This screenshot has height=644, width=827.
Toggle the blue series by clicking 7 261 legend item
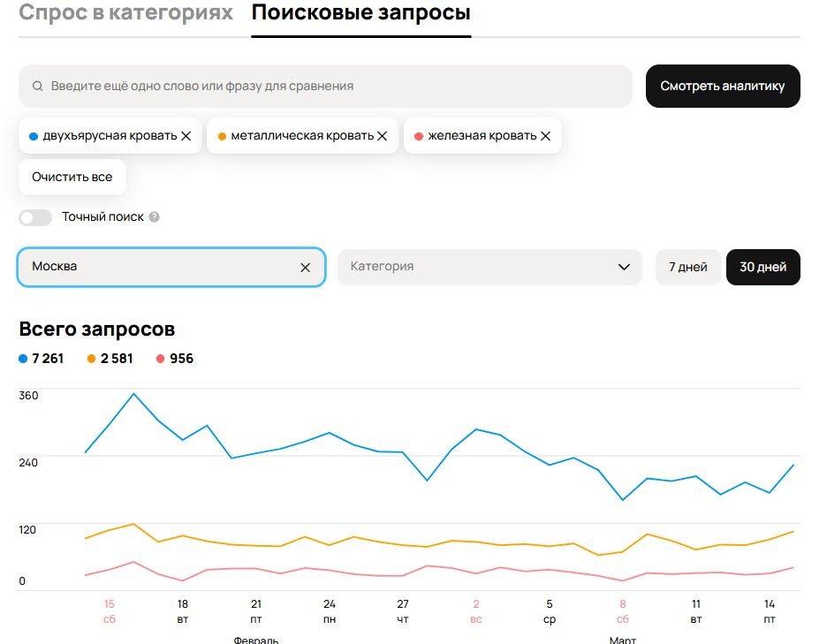(42, 359)
